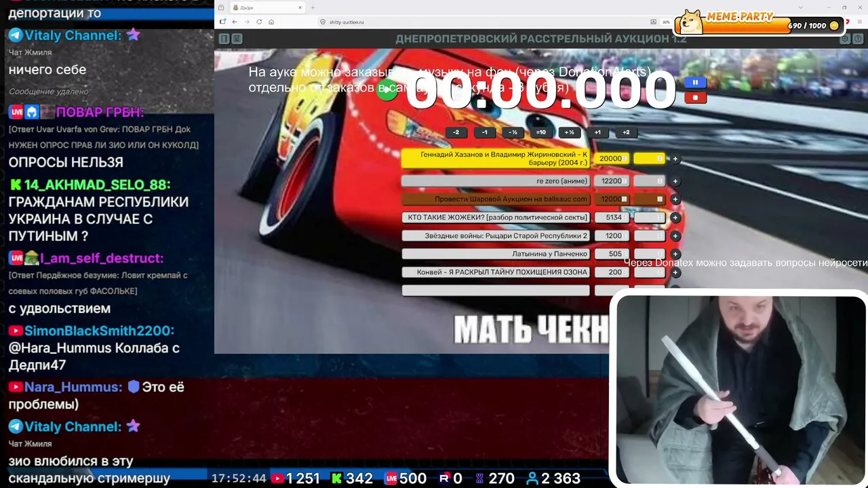The height and width of the screenshot is (488, 868).
Task: Click the browser back arrow
Action: pos(235,22)
